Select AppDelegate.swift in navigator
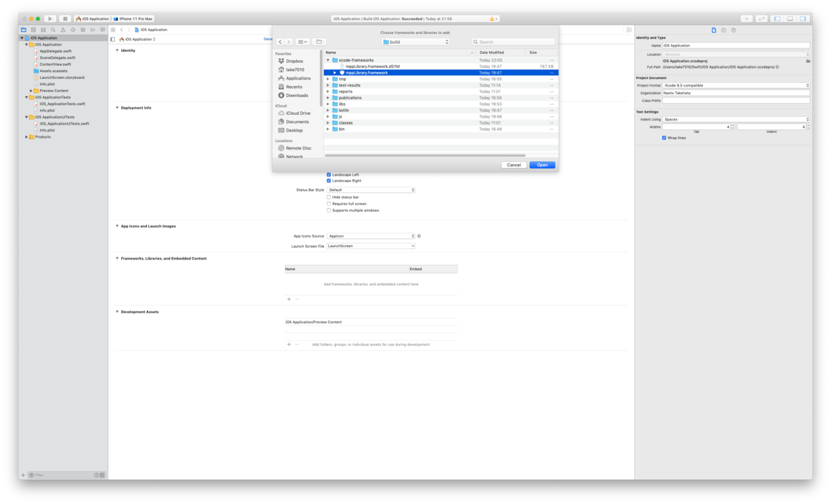831x504 pixels. click(x=56, y=51)
